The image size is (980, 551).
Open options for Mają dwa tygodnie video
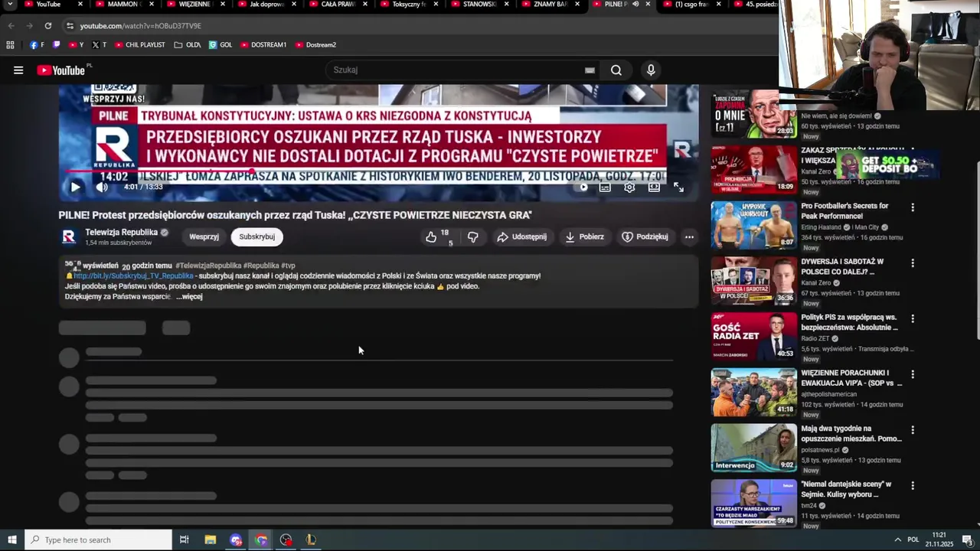[912, 430]
